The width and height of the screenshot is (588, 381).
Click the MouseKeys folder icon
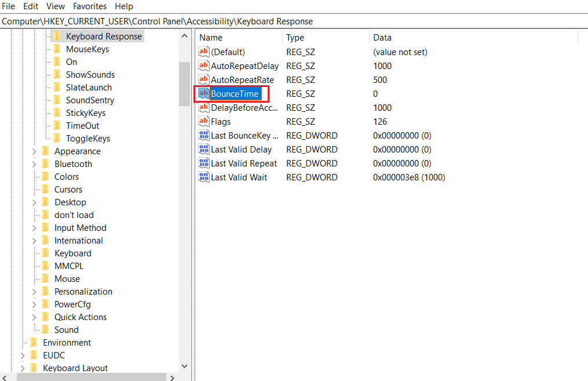coord(57,49)
